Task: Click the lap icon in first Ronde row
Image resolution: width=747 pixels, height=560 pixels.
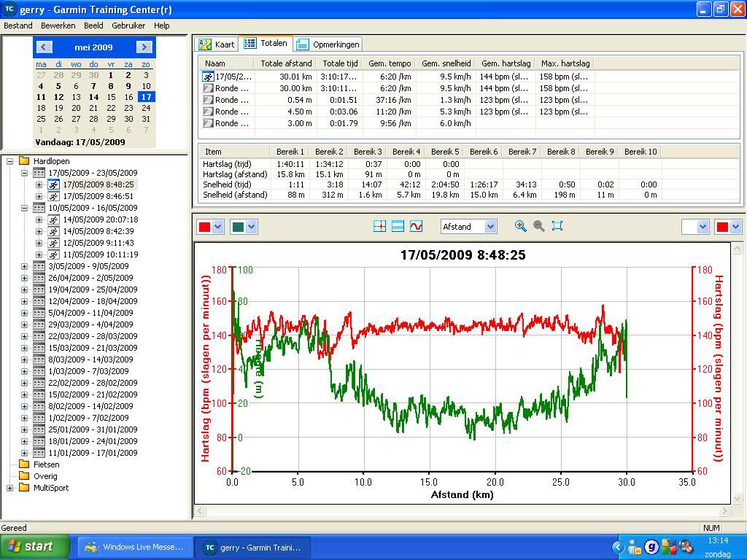Action: [208, 88]
